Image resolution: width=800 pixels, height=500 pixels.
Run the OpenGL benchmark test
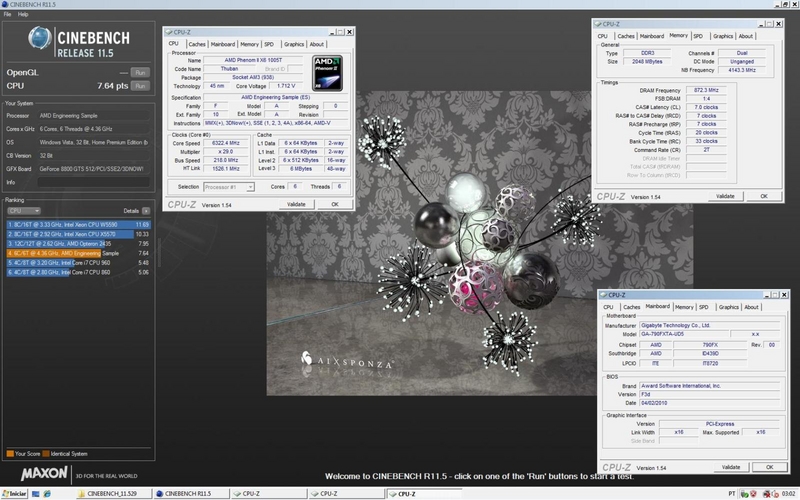pos(140,73)
